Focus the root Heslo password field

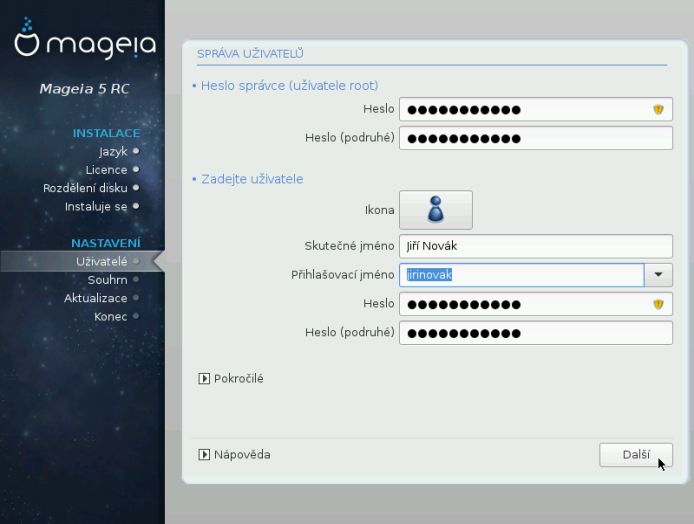click(x=536, y=109)
